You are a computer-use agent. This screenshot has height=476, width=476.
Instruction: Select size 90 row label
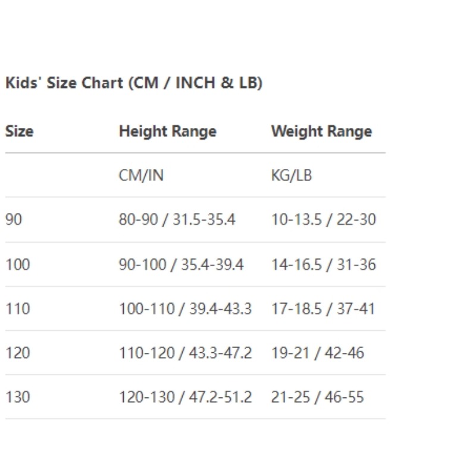[14, 219]
